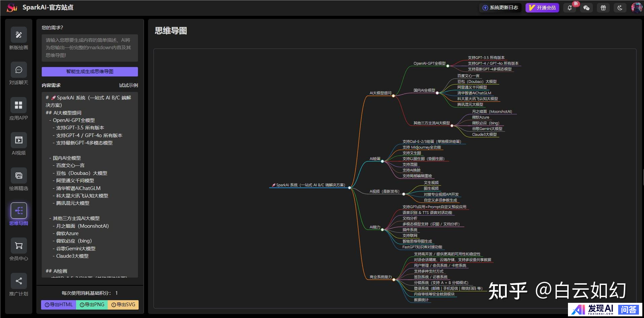Collapse the 商业系统能力 branch node
The height and width of the screenshot is (318, 644).
[394, 280]
